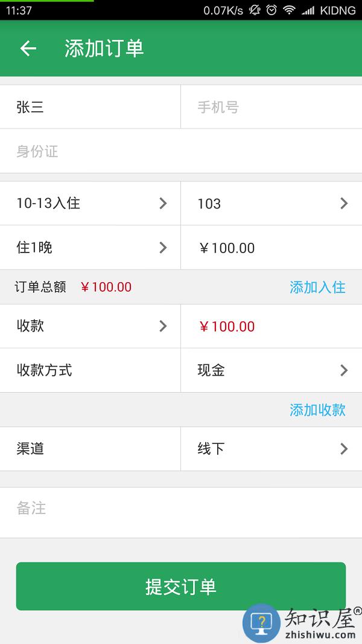Open the 住1晚 nights selector
Viewport: 362px width, 644px height.
[x=91, y=248]
